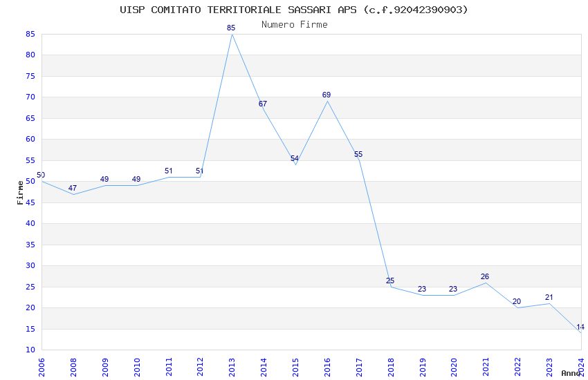The image size is (588, 380).
Task: Click x-axis year 2012
Action: pyautogui.click(x=200, y=367)
